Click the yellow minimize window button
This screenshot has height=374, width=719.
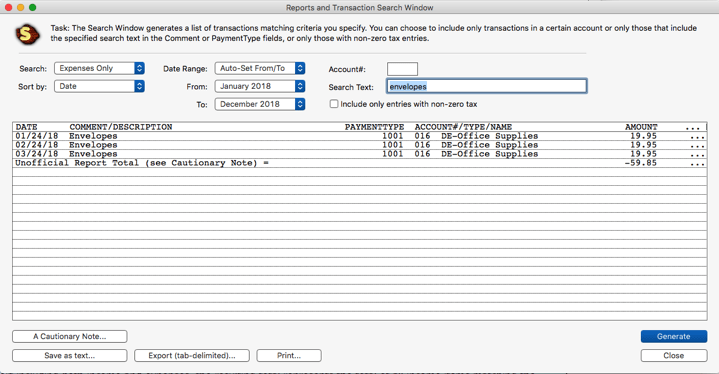click(x=20, y=7)
